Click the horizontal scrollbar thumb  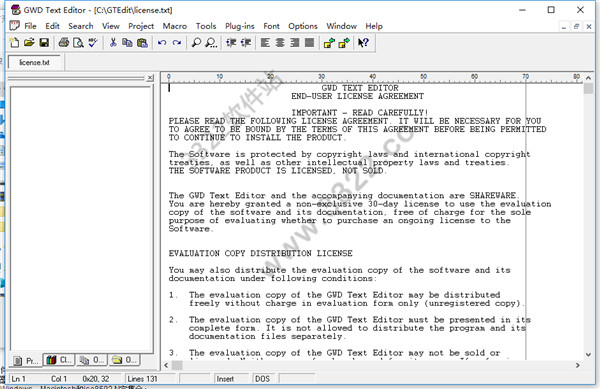click(x=177, y=365)
